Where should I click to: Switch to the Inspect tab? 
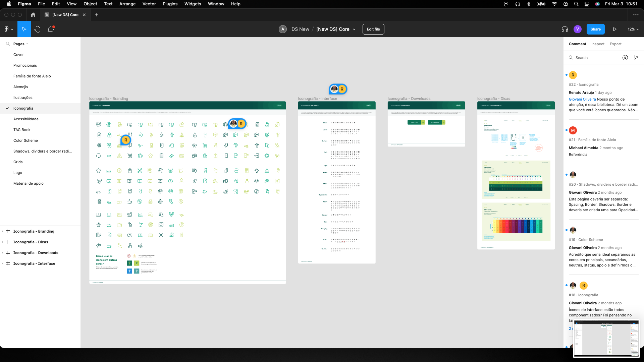click(598, 44)
